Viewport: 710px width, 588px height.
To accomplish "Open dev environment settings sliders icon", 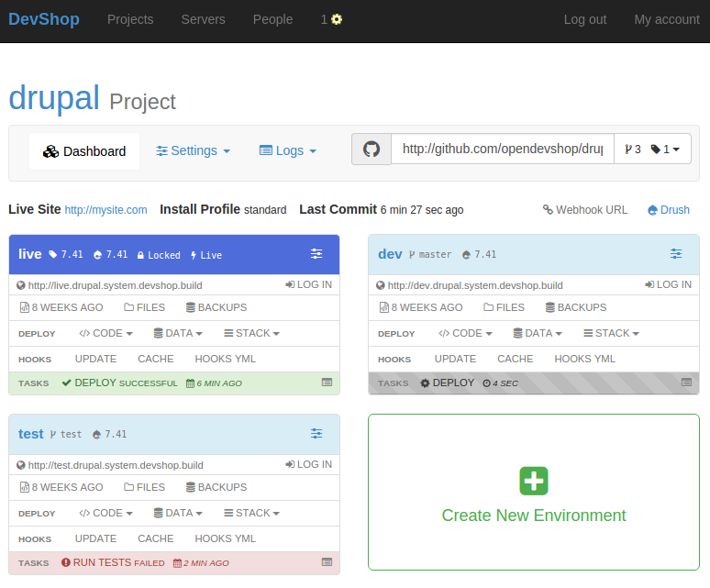I will 676,254.
